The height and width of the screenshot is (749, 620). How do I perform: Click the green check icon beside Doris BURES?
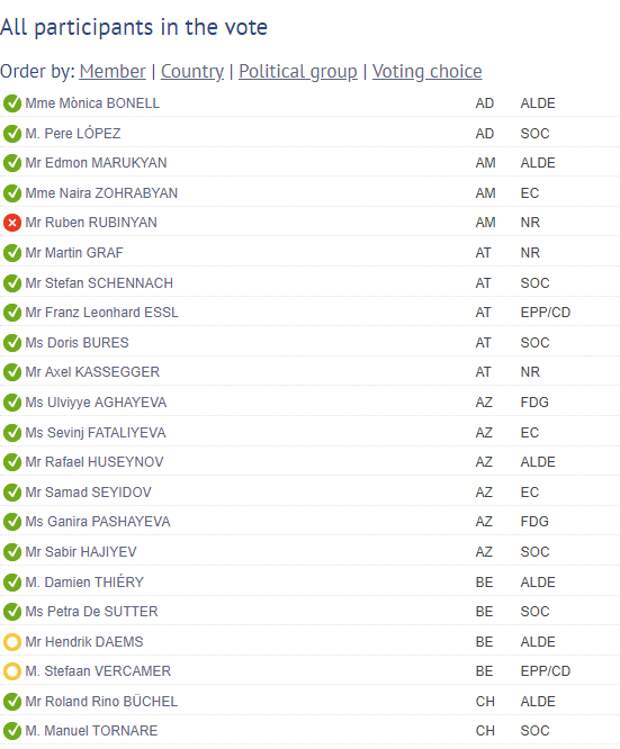coord(12,342)
